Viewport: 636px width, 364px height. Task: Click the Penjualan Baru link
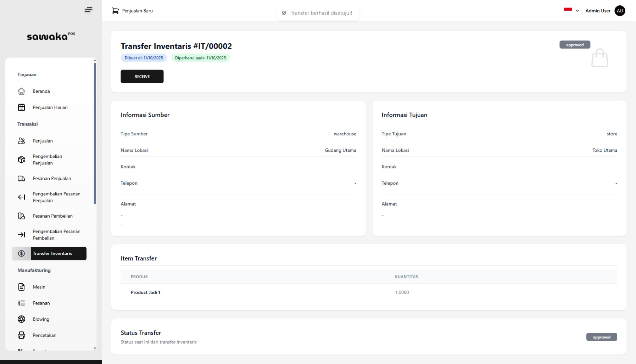[137, 11]
